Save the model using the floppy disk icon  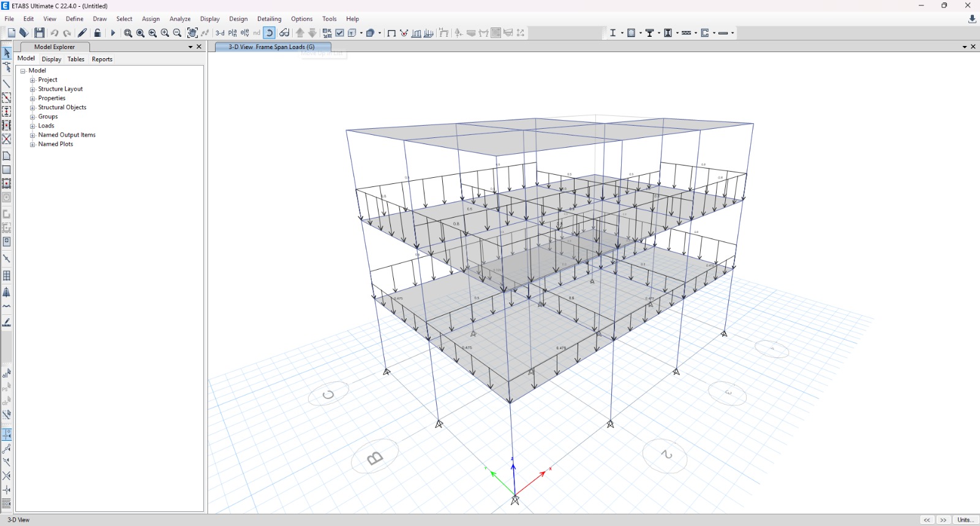(39, 33)
